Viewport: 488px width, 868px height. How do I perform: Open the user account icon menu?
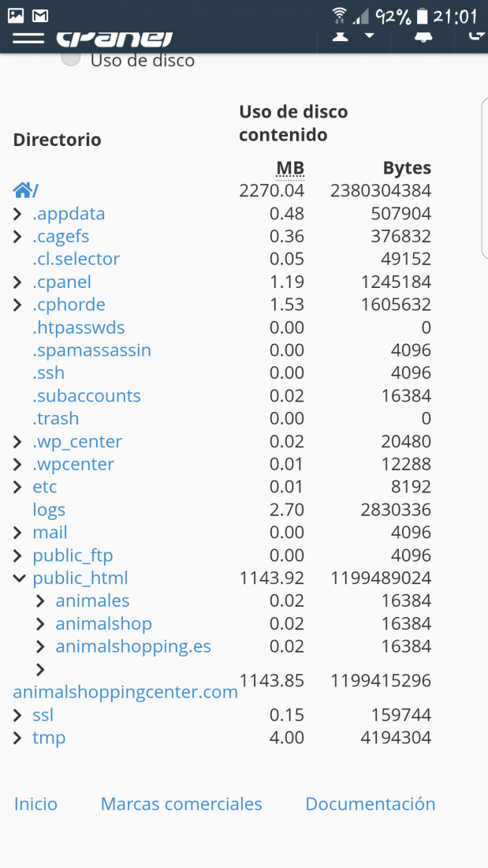tap(341, 36)
